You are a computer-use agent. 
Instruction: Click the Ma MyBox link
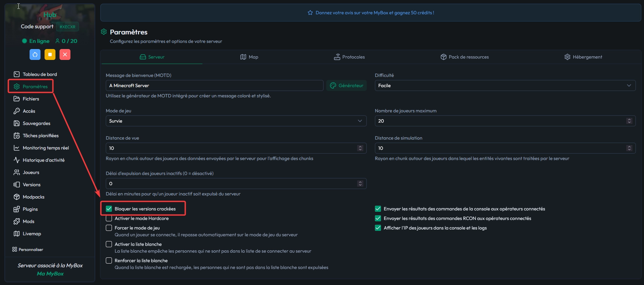pyautogui.click(x=50, y=273)
